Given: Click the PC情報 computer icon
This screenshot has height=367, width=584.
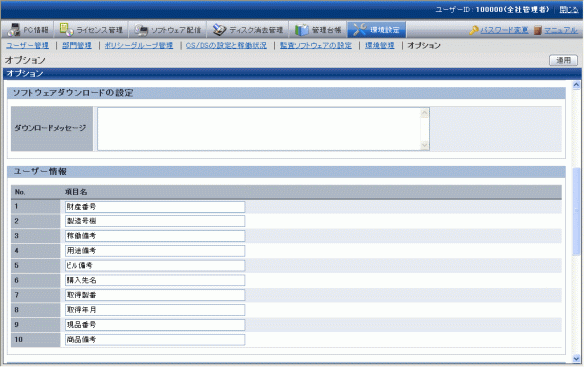Looking at the screenshot, I should coord(14,30).
